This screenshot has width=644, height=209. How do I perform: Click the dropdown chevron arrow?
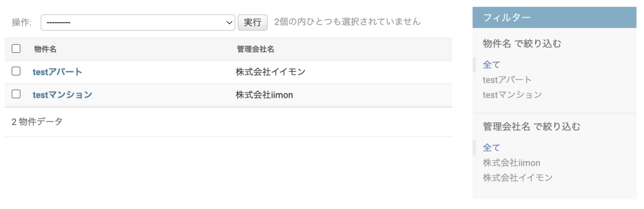(x=228, y=22)
